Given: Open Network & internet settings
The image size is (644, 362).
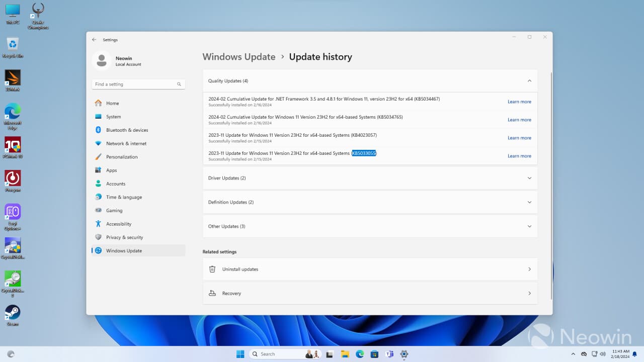Looking at the screenshot, I should point(126,143).
